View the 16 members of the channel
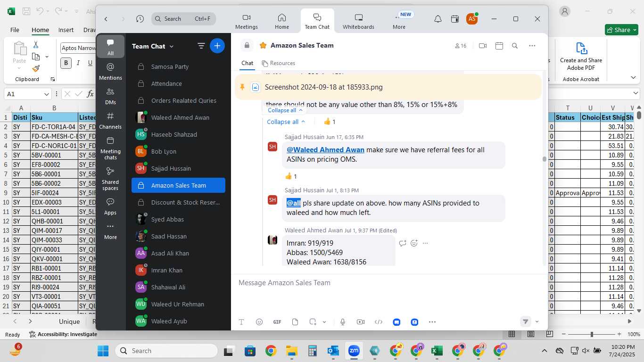Image resolution: width=644 pixels, height=362 pixels. [x=461, y=46]
